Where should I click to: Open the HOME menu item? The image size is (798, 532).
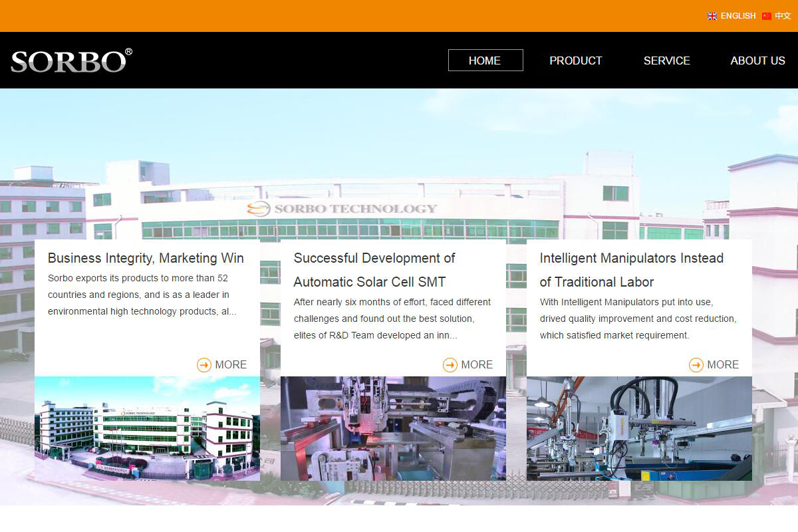coord(485,61)
